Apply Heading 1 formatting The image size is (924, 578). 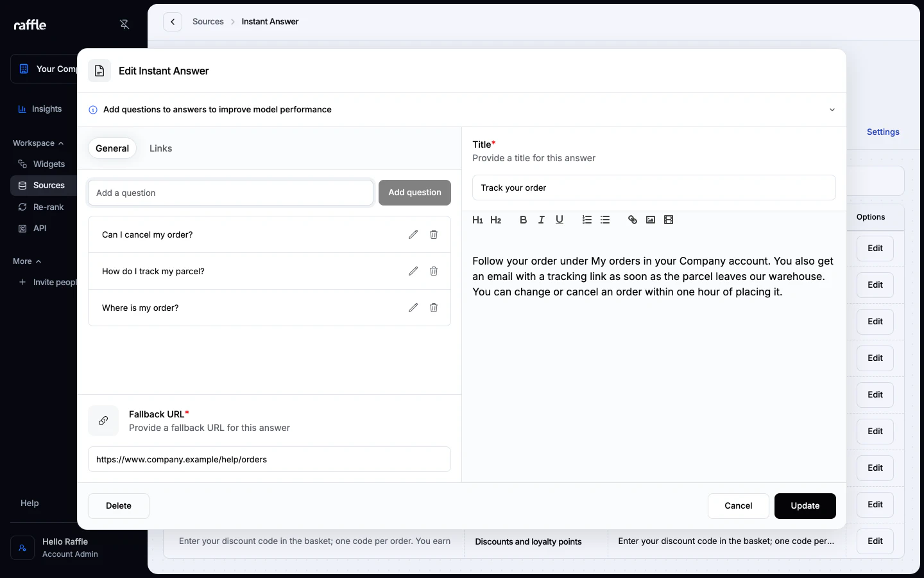477,220
